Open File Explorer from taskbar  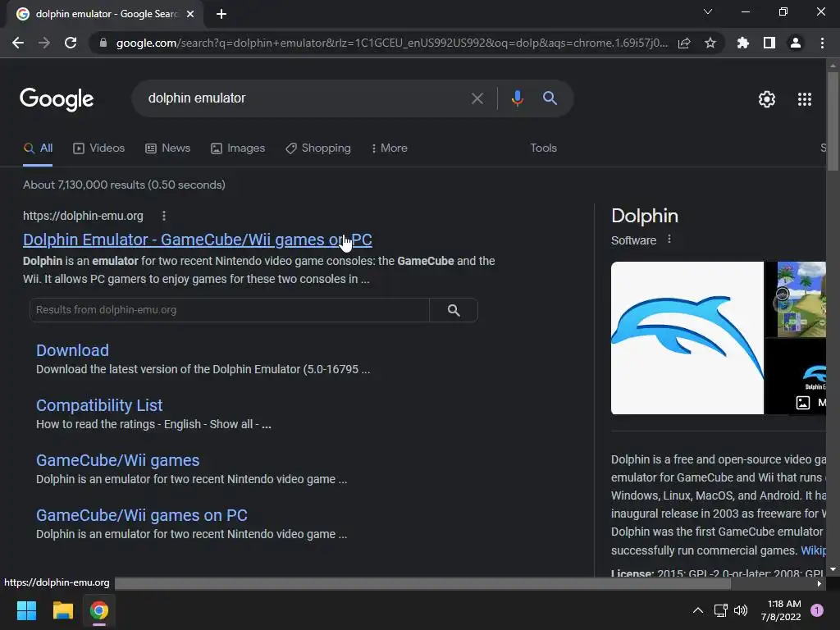pyautogui.click(x=62, y=610)
